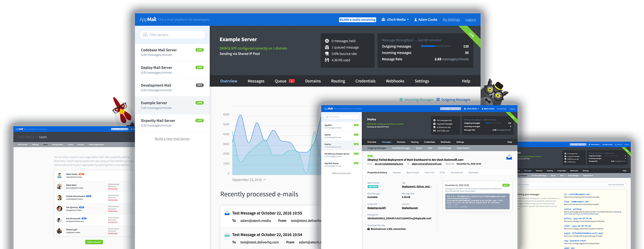This screenshot has height=249, width=644.
Task: Open the aTech Media organization dropdown
Action: (x=395, y=19)
